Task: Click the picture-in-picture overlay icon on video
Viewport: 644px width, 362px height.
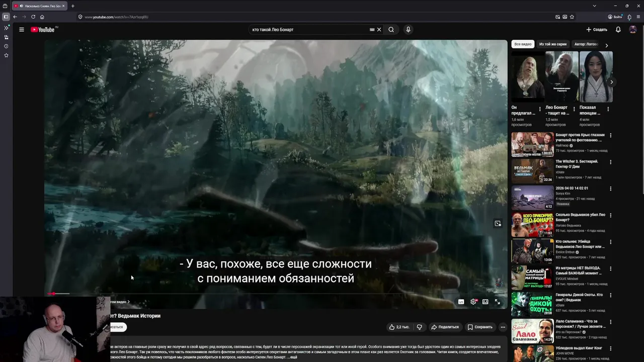Action: (x=498, y=223)
